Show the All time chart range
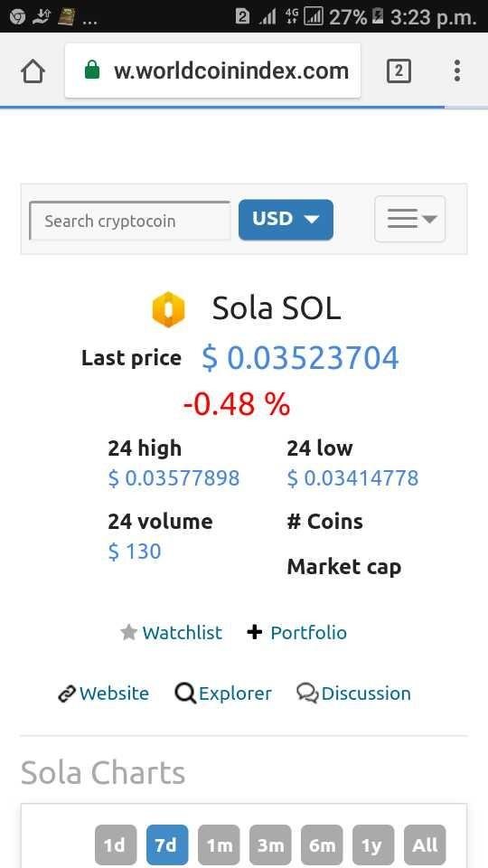The width and height of the screenshot is (488, 868). coord(425,845)
